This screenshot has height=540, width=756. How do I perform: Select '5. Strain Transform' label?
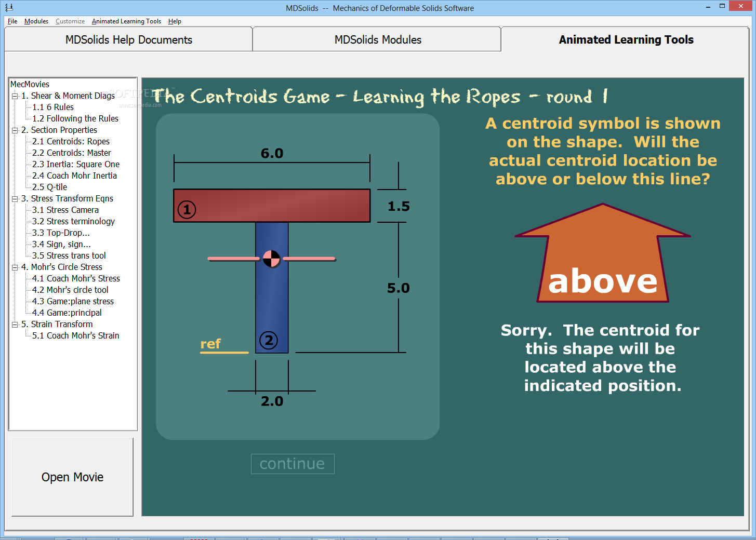tap(57, 324)
